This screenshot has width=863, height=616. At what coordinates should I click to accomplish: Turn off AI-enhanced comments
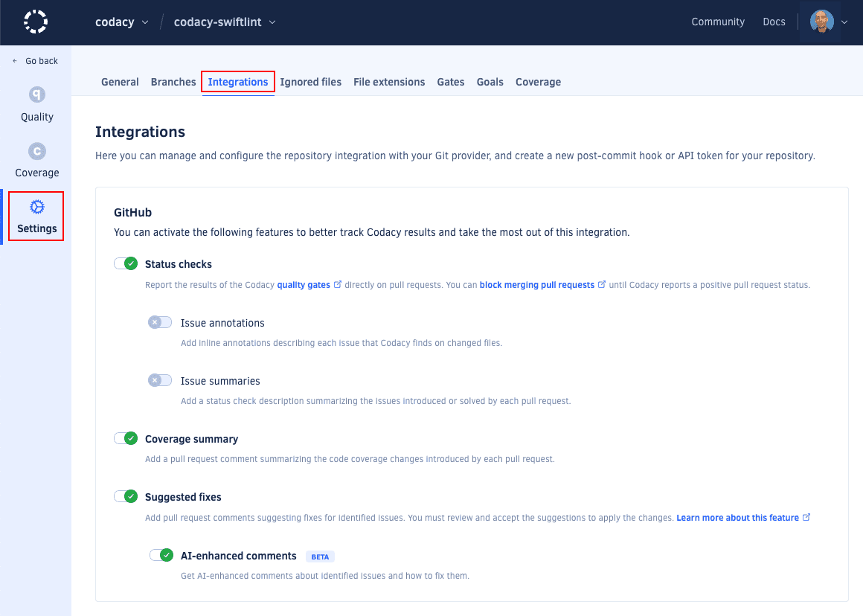[161, 554]
